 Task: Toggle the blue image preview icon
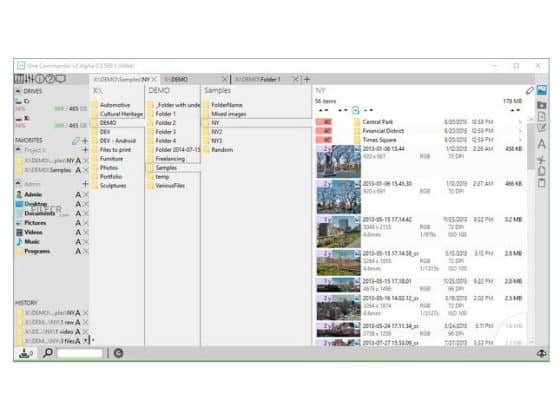tap(541, 90)
